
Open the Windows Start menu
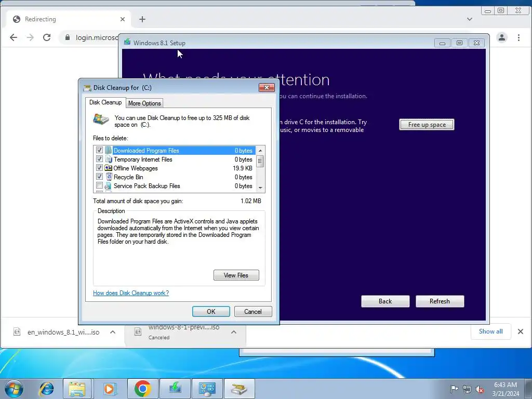(14, 389)
